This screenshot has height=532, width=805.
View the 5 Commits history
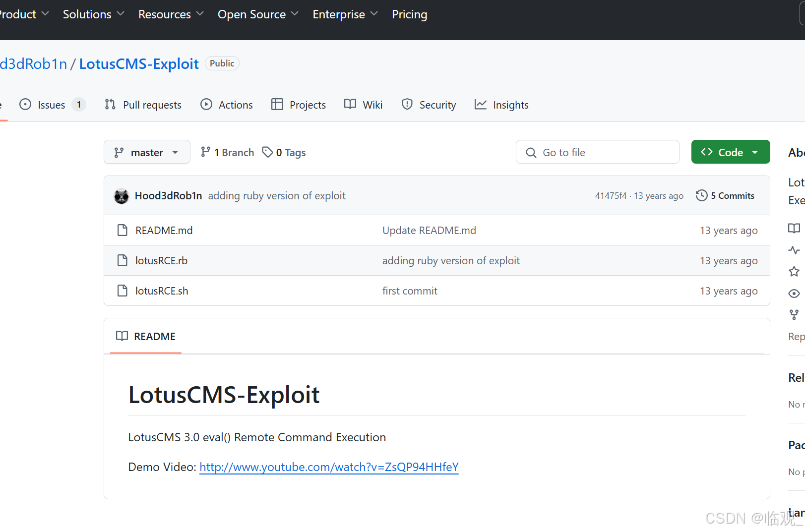pyautogui.click(x=725, y=195)
